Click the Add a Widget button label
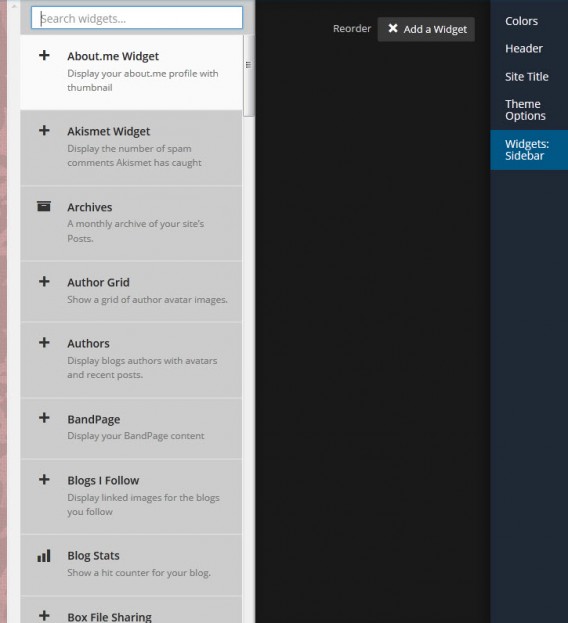Image resolution: width=568 pixels, height=623 pixels. [x=435, y=29]
